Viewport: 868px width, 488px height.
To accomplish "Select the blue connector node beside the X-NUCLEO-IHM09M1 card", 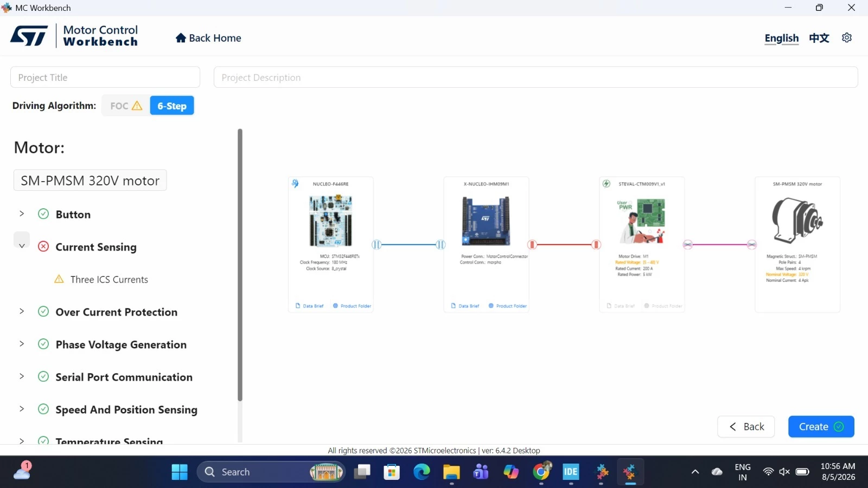I will pos(441,245).
